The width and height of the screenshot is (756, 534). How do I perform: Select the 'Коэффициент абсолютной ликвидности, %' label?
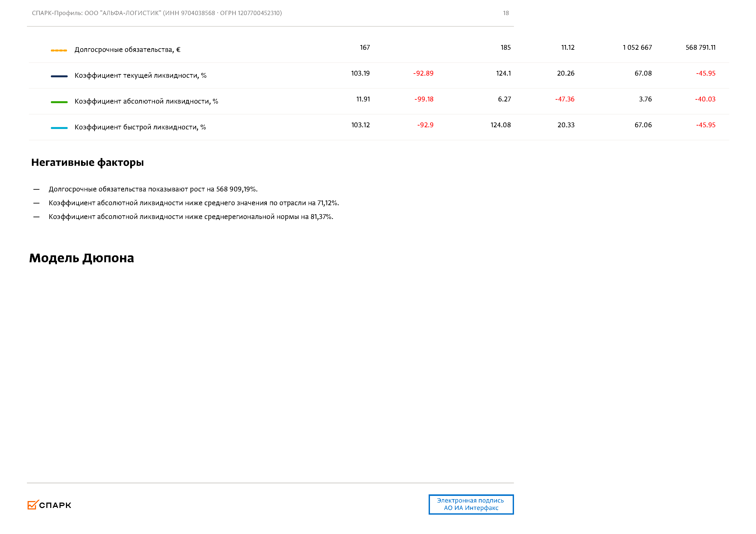click(x=146, y=101)
